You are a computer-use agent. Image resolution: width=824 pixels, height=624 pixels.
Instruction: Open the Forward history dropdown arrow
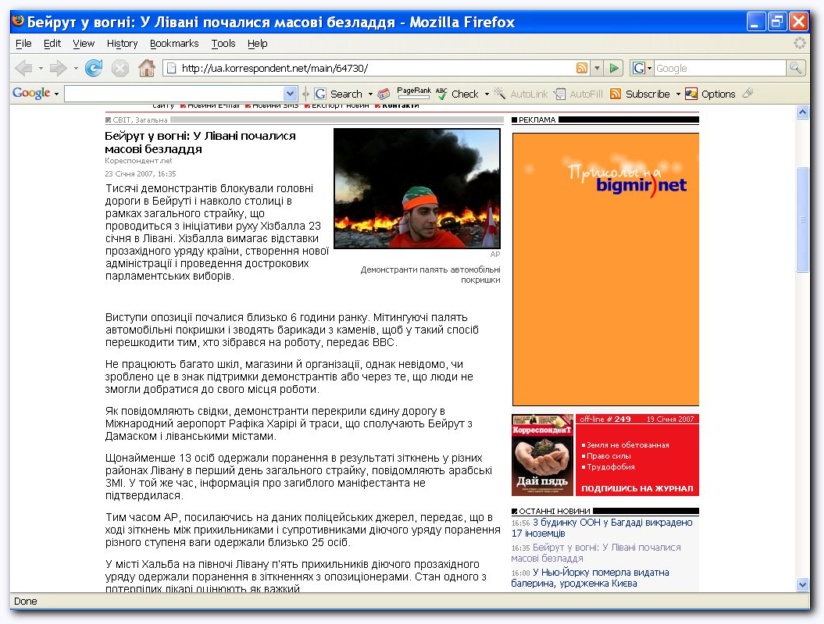tap(76, 68)
